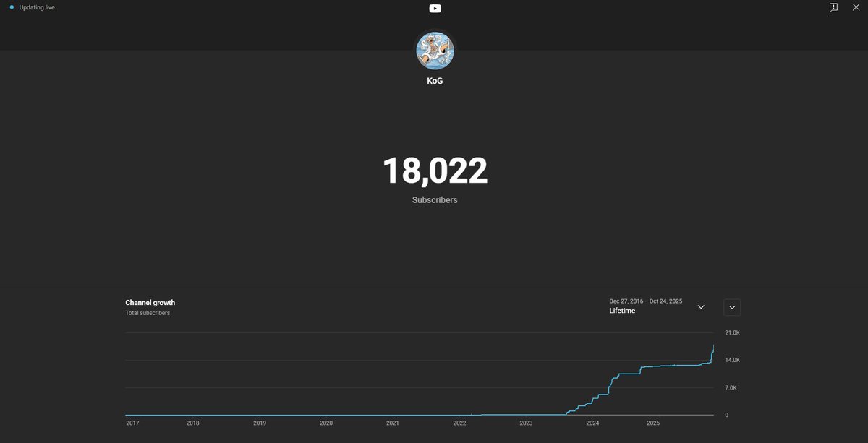Viewport: 868px width, 443px height.
Task: Click the Channel growth heading
Action: click(150, 303)
